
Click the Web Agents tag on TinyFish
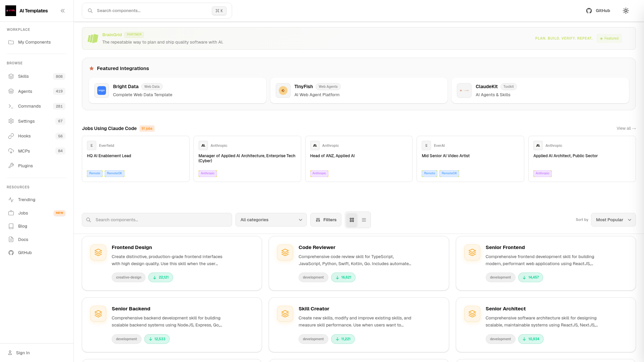pos(328,87)
